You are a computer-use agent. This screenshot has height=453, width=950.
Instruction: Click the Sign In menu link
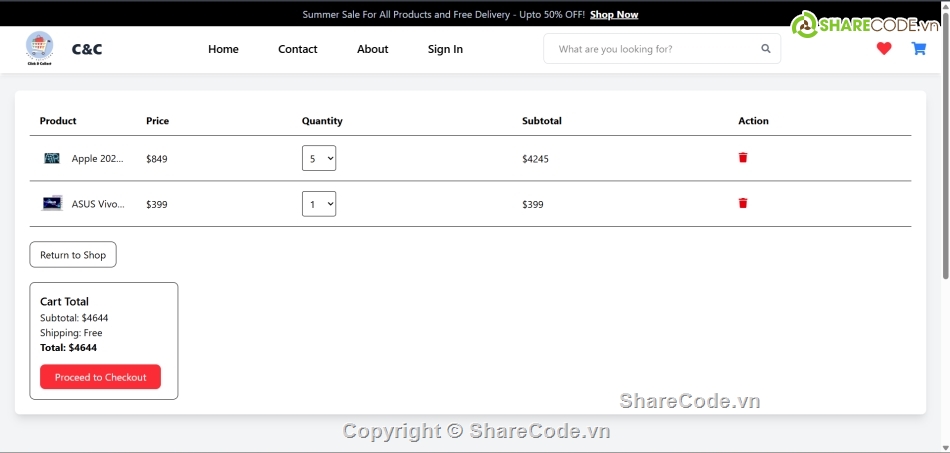click(445, 49)
